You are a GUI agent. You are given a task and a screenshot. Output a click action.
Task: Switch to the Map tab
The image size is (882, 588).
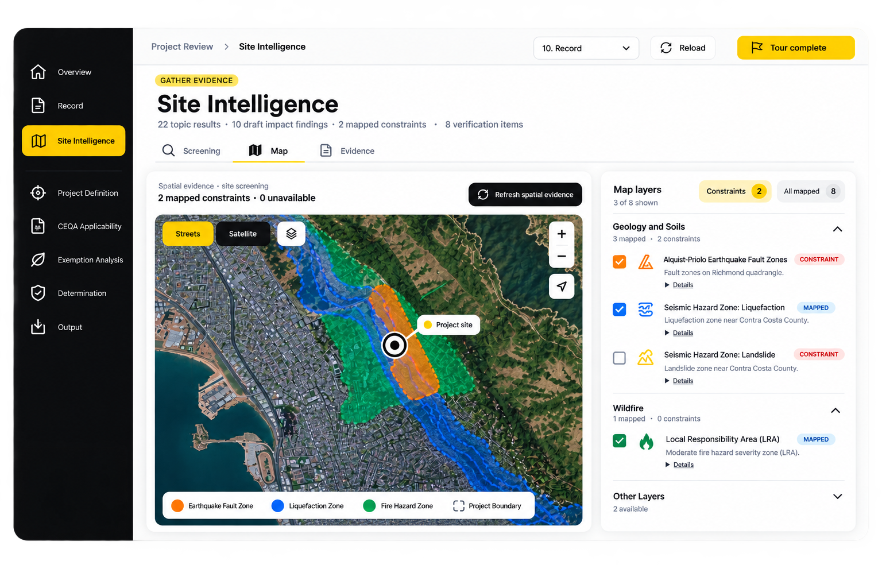click(x=268, y=150)
